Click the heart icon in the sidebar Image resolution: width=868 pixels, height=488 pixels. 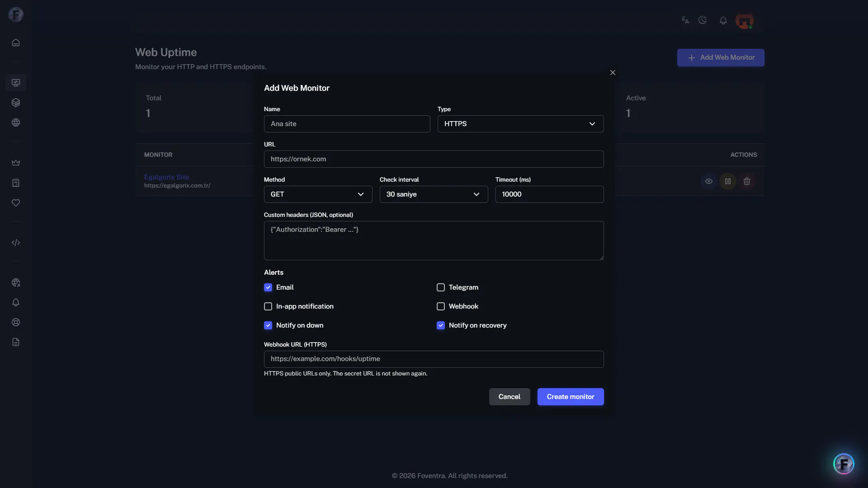point(16,203)
